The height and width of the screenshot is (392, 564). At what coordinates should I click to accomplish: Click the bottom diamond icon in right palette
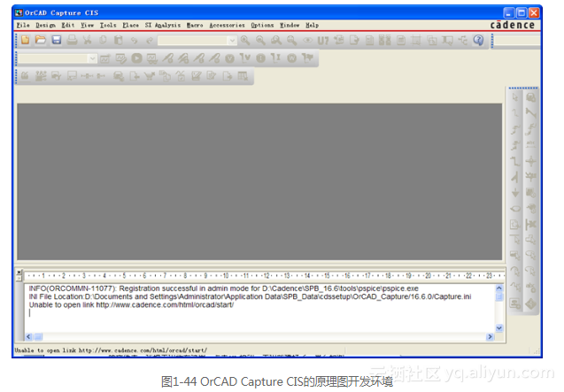[x=531, y=304]
